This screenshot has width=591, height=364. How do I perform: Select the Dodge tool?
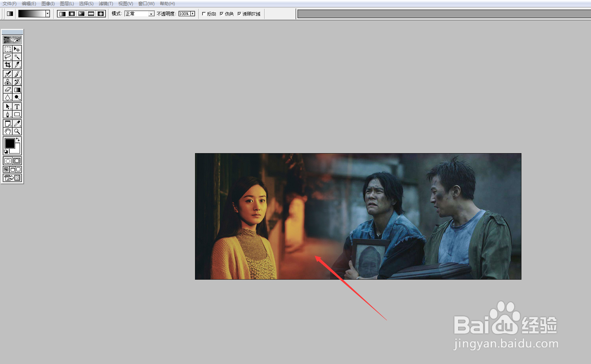[x=17, y=97]
